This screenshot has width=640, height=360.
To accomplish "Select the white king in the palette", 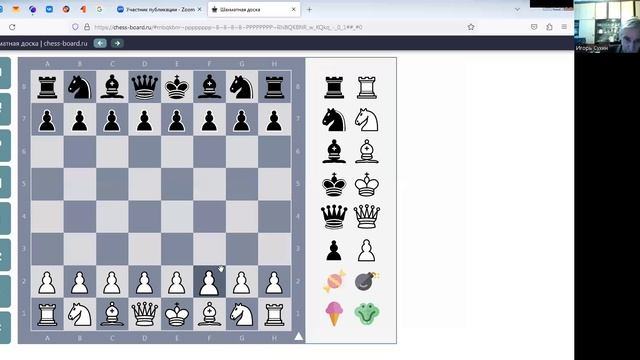I will [367, 185].
